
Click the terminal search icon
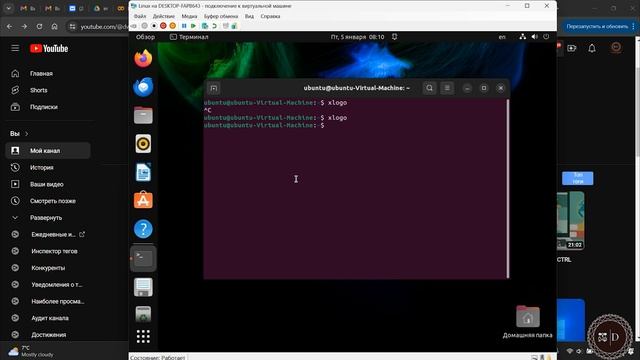[x=429, y=88]
